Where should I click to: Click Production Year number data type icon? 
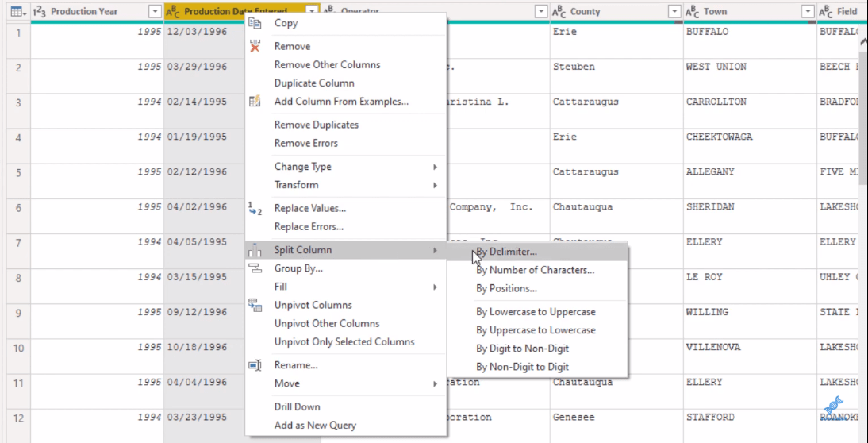pos(40,12)
